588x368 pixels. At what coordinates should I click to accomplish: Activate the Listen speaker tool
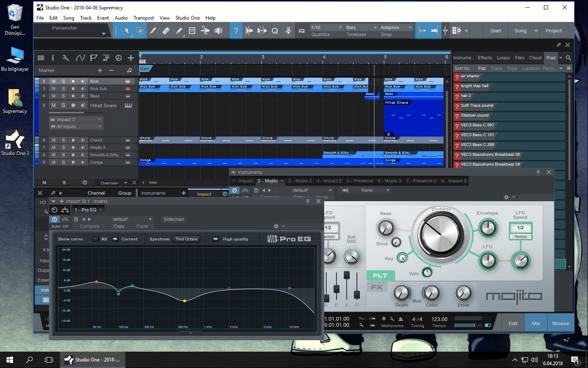[x=218, y=31]
